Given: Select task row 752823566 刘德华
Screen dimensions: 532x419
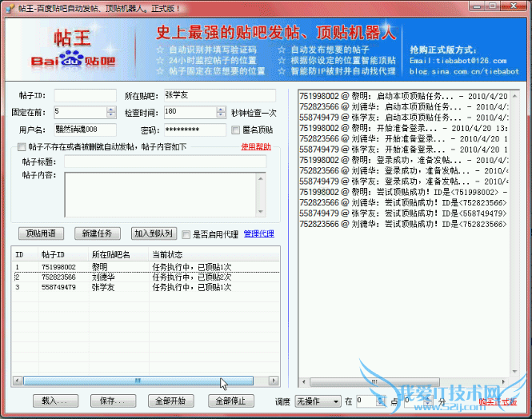Looking at the screenshot, I should tap(146, 277).
